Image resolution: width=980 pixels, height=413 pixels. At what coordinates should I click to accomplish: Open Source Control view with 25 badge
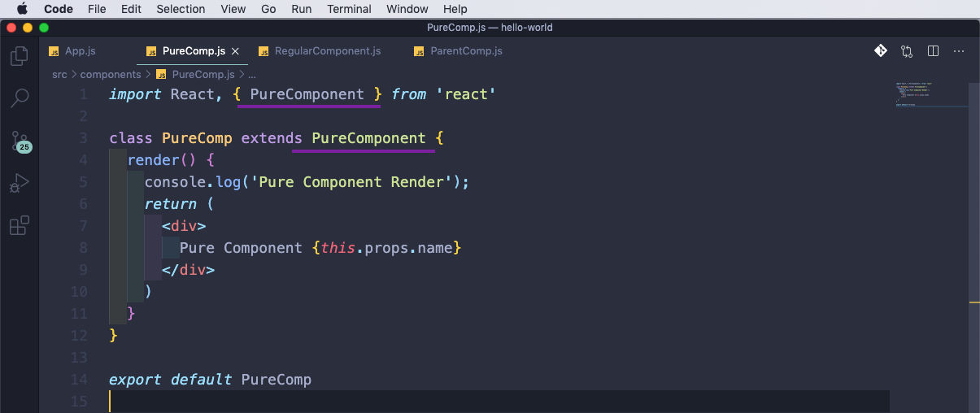(20, 141)
